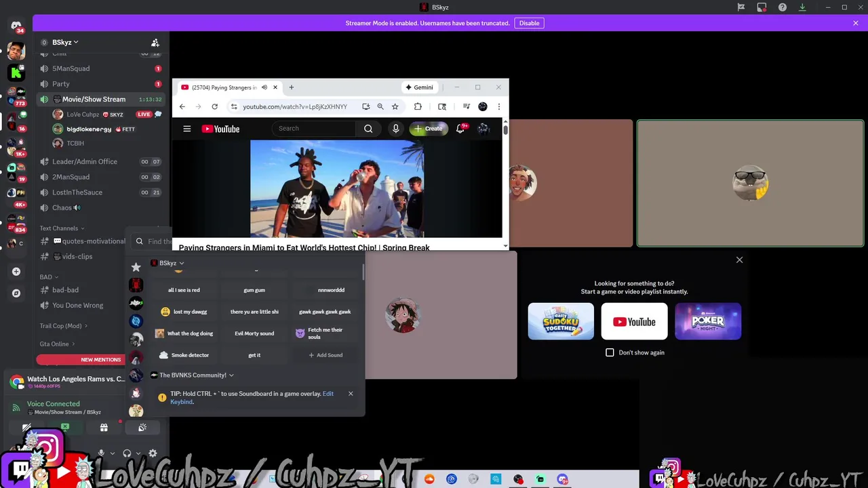Dismiss the soundboard tip banner

click(x=351, y=394)
